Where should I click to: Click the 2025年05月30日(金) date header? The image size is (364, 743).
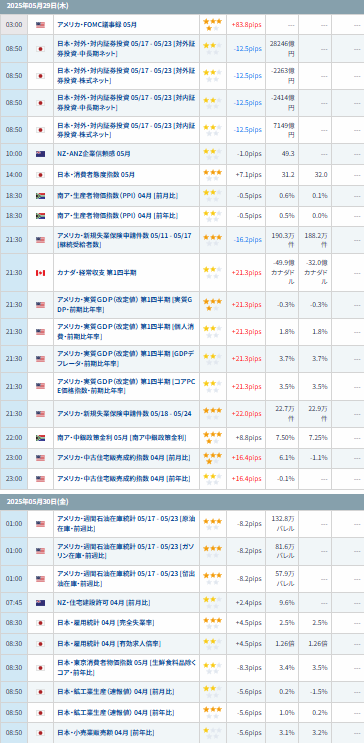[32, 501]
